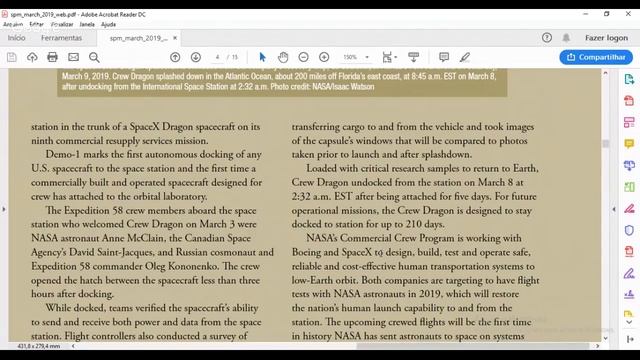Viewport: 640px width, 360px height.
Task: Close the spm_march_2019 document tab
Action: (175, 38)
